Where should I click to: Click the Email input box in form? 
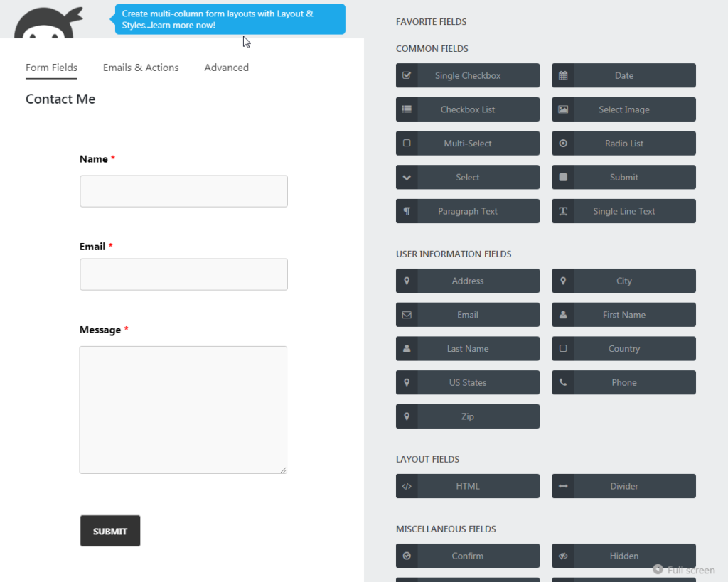point(183,274)
